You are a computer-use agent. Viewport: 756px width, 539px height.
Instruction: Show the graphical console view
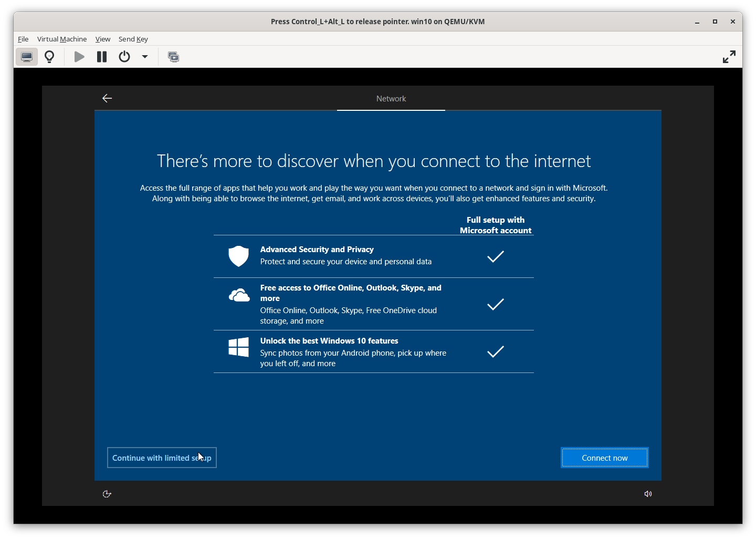27,57
